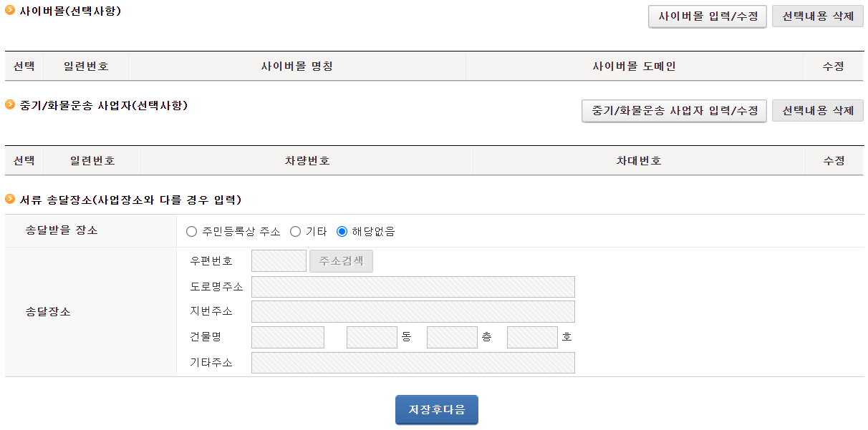The image size is (868, 430).
Task: Click the orange bullet icon beside 서류 송달장소
Action: 10,198
